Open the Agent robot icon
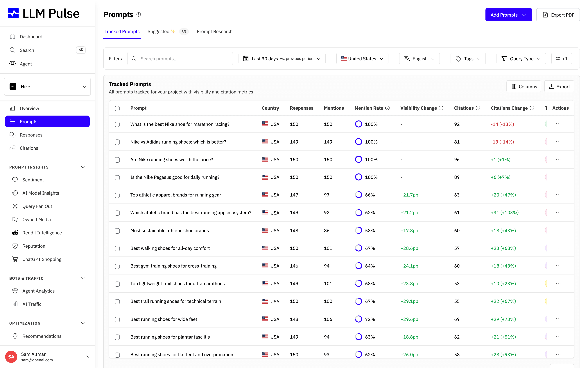Image resolution: width=588 pixels, height=368 pixels. coord(12,64)
